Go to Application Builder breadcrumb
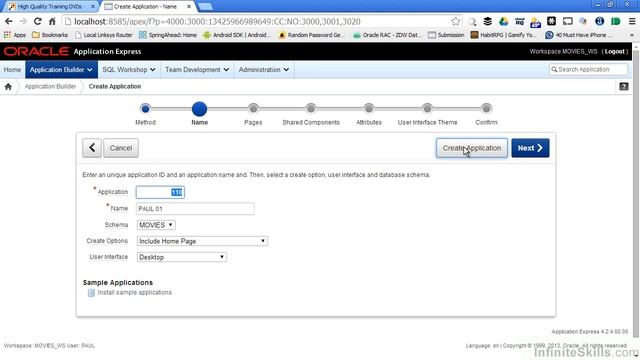 click(50, 87)
